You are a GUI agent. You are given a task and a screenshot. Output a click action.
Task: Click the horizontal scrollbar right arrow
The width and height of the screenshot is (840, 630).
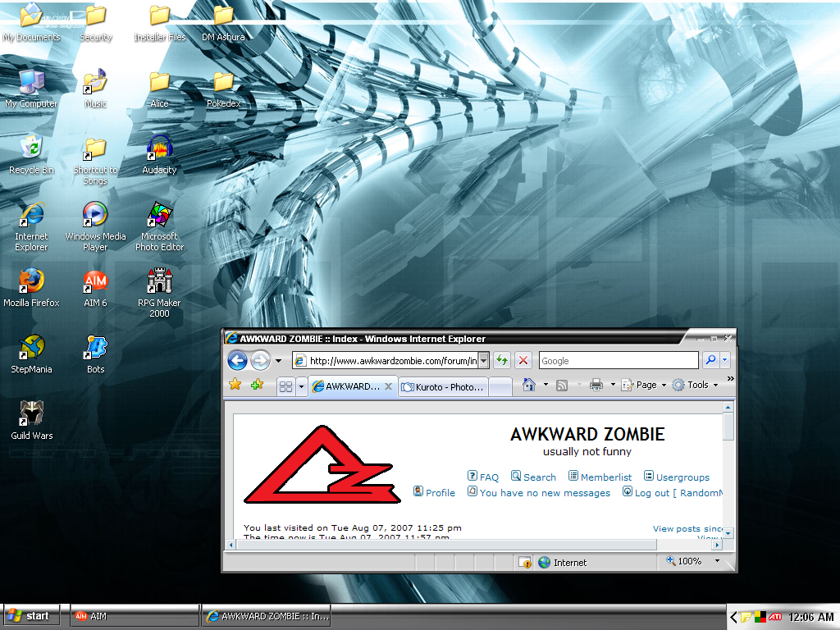click(717, 545)
